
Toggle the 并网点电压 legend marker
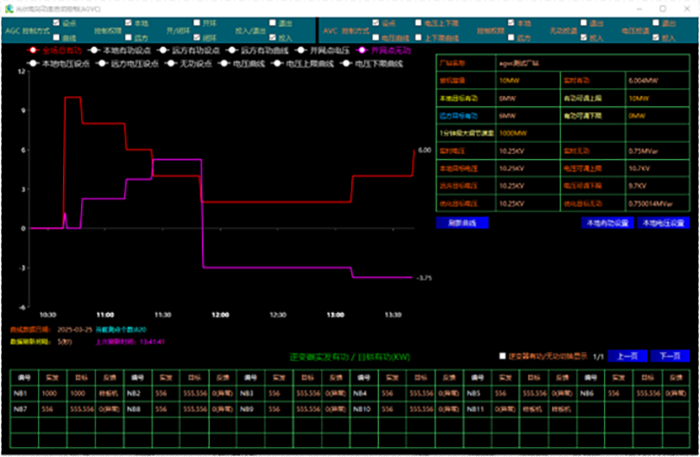pyautogui.click(x=300, y=49)
